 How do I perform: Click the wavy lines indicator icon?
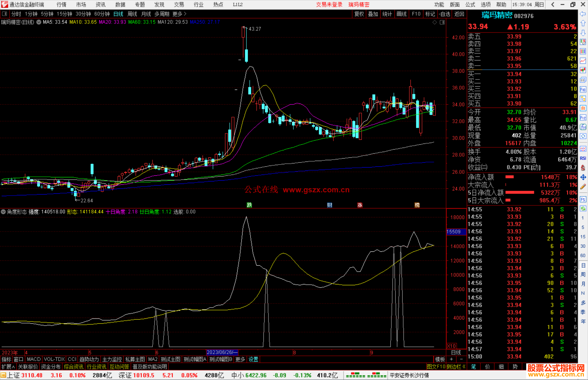click(x=583, y=149)
